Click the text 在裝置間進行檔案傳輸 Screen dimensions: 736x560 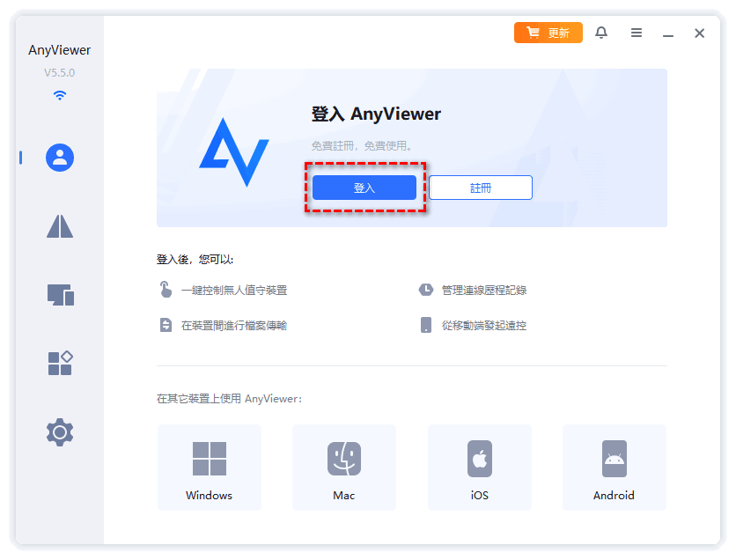click(x=234, y=325)
